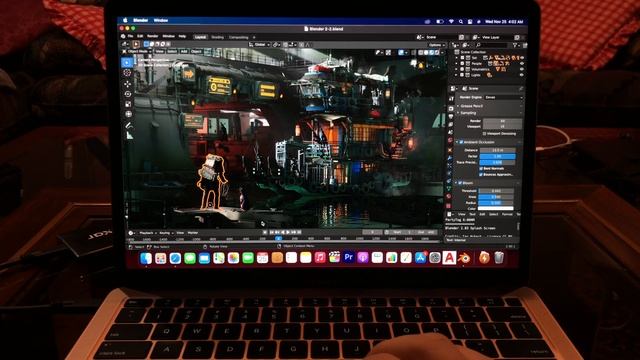Open the viewport Object menu
Viewport: 640px width, 360px height.
coord(196,51)
